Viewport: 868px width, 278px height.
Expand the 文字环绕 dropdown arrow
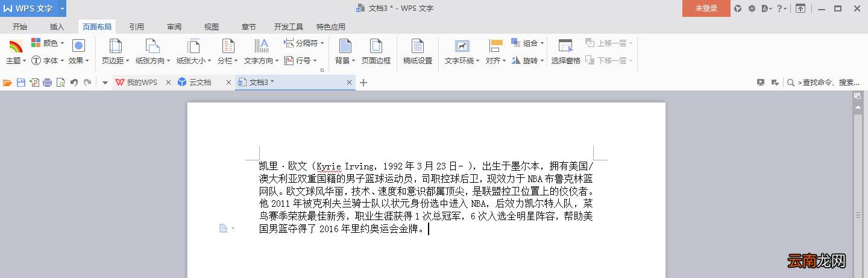(x=478, y=61)
